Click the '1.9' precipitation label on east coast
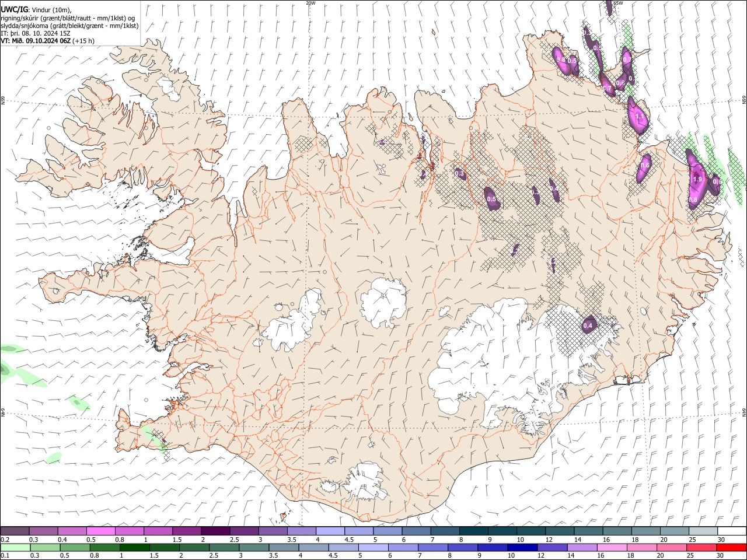The height and width of the screenshot is (560, 747). pyautogui.click(x=697, y=180)
